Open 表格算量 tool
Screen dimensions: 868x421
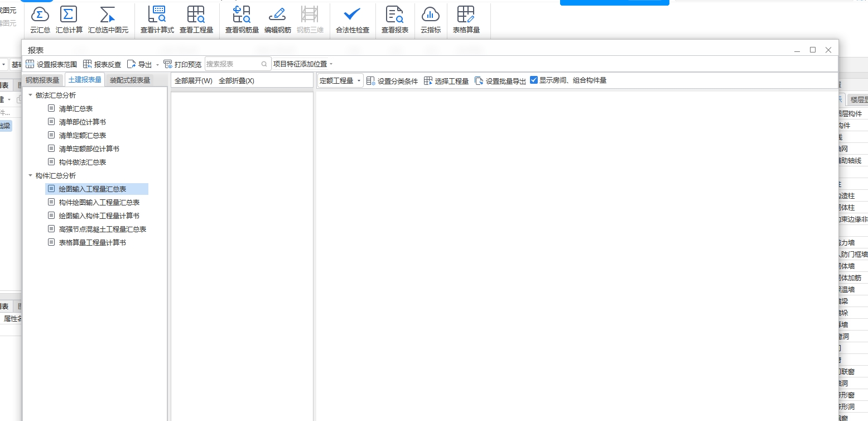(x=466, y=20)
